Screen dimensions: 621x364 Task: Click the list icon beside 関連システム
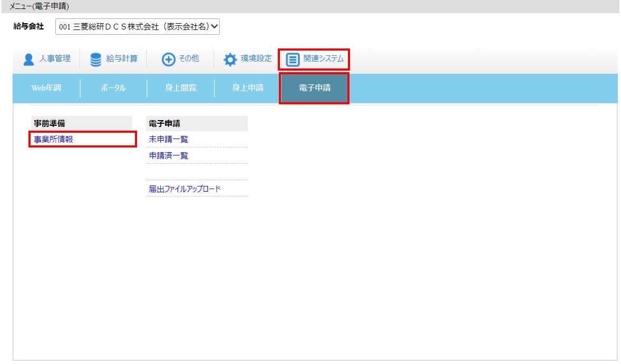click(x=293, y=60)
